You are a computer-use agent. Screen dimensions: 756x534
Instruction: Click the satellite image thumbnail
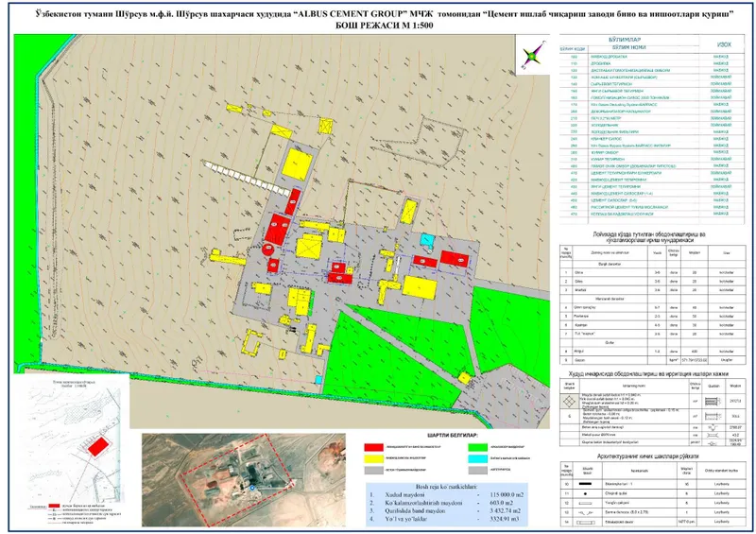point(244,480)
